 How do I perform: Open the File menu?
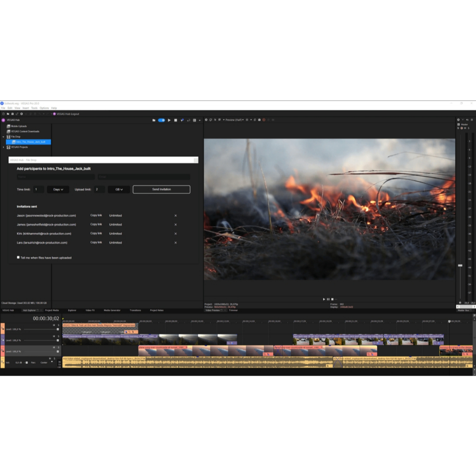tap(3, 108)
